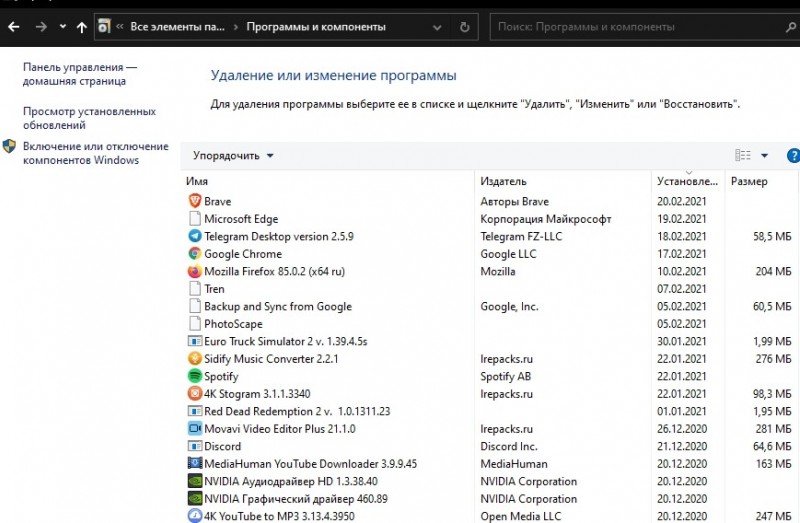Click the Spotify AB publisher cell
The height and width of the screenshot is (523, 800).
click(x=506, y=377)
